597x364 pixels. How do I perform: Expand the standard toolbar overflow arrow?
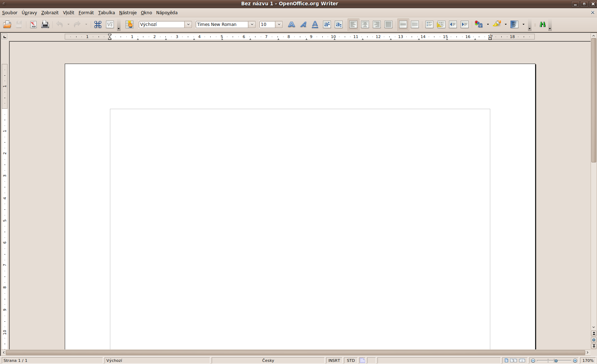pyautogui.click(x=119, y=26)
